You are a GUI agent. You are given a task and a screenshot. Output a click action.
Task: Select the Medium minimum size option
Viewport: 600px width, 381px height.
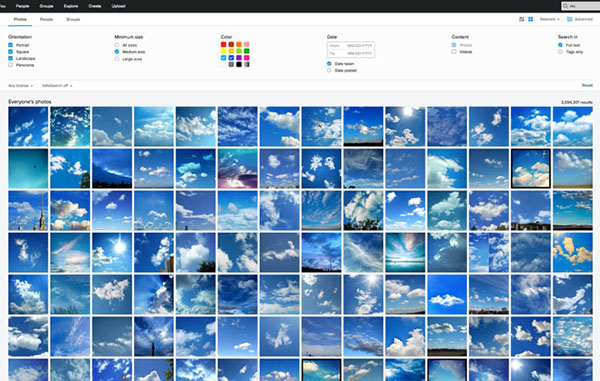pyautogui.click(x=117, y=52)
